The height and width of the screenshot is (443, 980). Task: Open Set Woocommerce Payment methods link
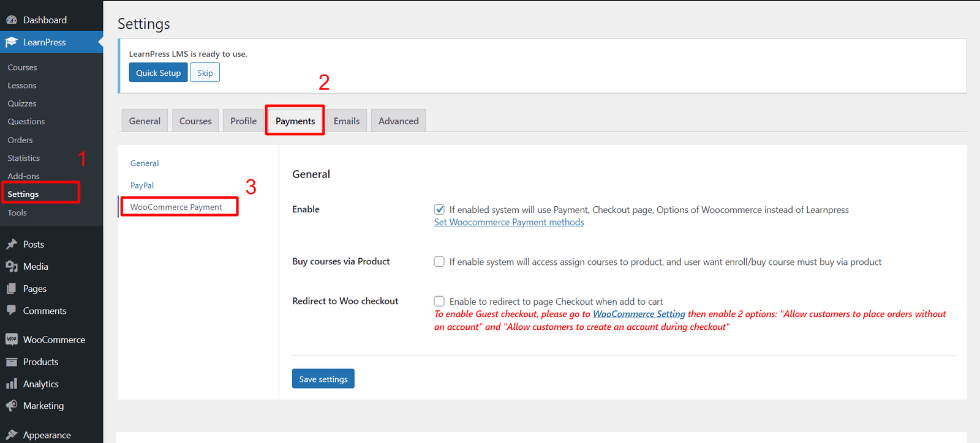pos(508,223)
